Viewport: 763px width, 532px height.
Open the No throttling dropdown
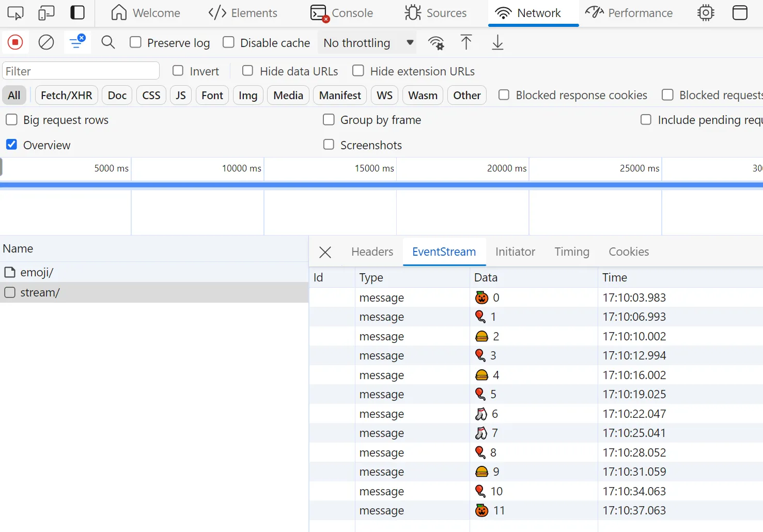click(368, 43)
